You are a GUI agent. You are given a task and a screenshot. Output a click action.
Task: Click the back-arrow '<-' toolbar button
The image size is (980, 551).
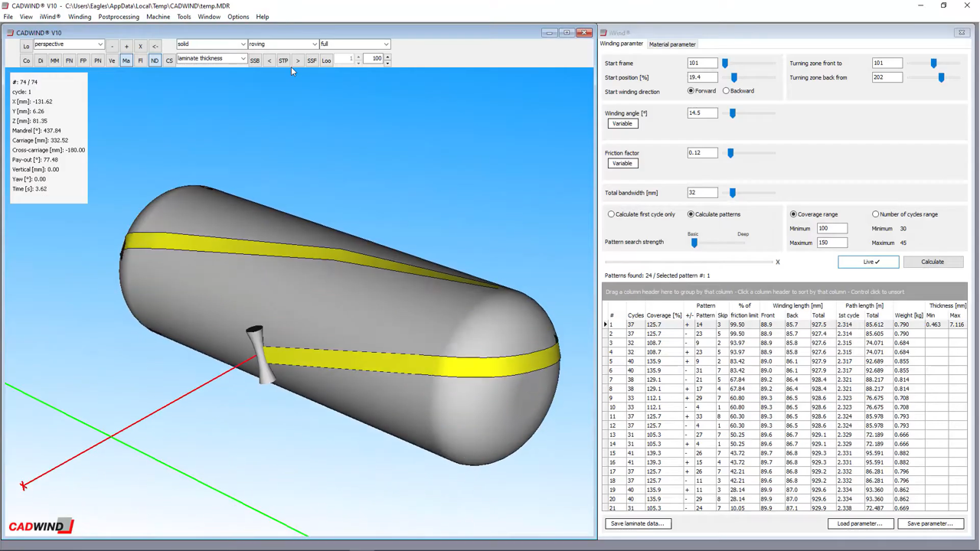click(155, 46)
